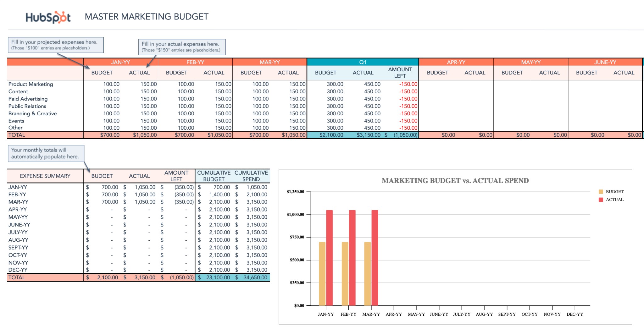The image size is (644, 328).
Task: Click the OCT-YY row in expense summary
Action: pyautogui.click(x=138, y=255)
